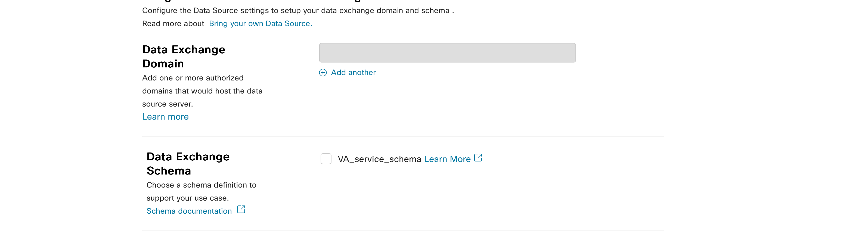The height and width of the screenshot is (243, 868).
Task: Click the Data Exchange Schema section heading
Action: point(188,163)
